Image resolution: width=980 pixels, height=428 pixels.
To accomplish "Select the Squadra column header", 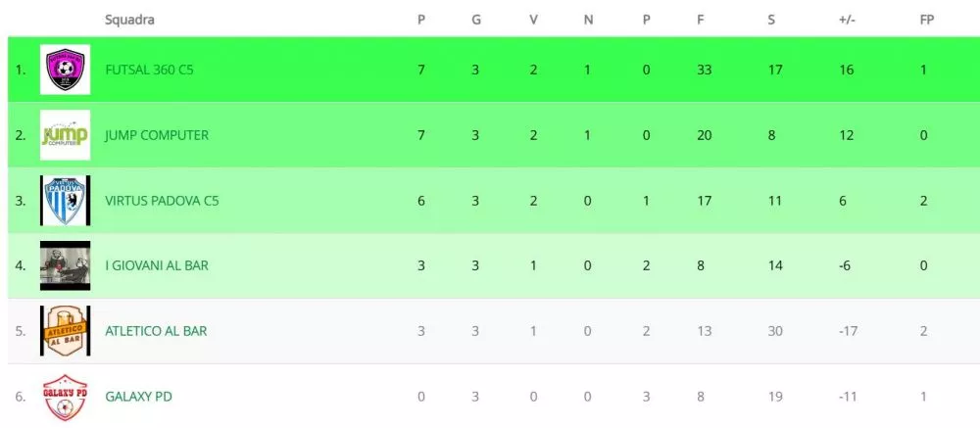I will (x=129, y=20).
